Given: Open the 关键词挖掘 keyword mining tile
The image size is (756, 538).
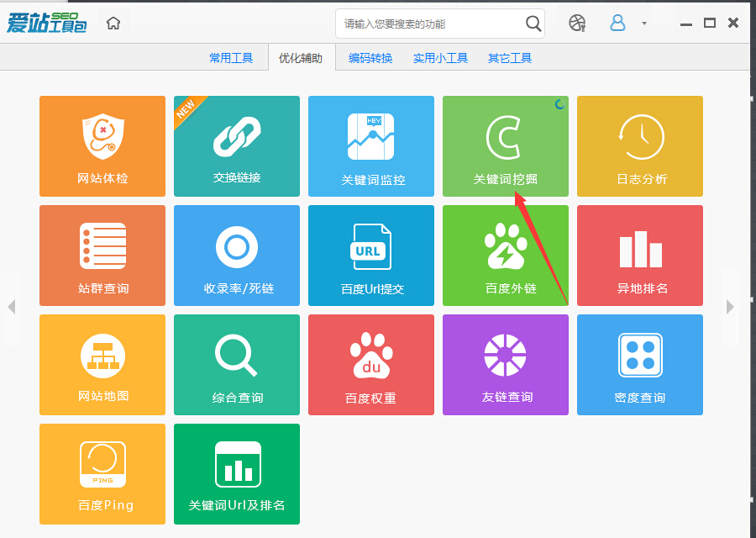Looking at the screenshot, I should tap(506, 146).
